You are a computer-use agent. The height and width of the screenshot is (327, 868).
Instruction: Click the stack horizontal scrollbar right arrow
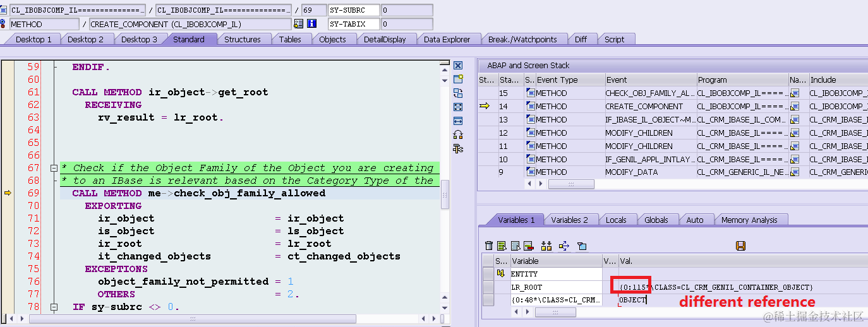click(x=542, y=184)
